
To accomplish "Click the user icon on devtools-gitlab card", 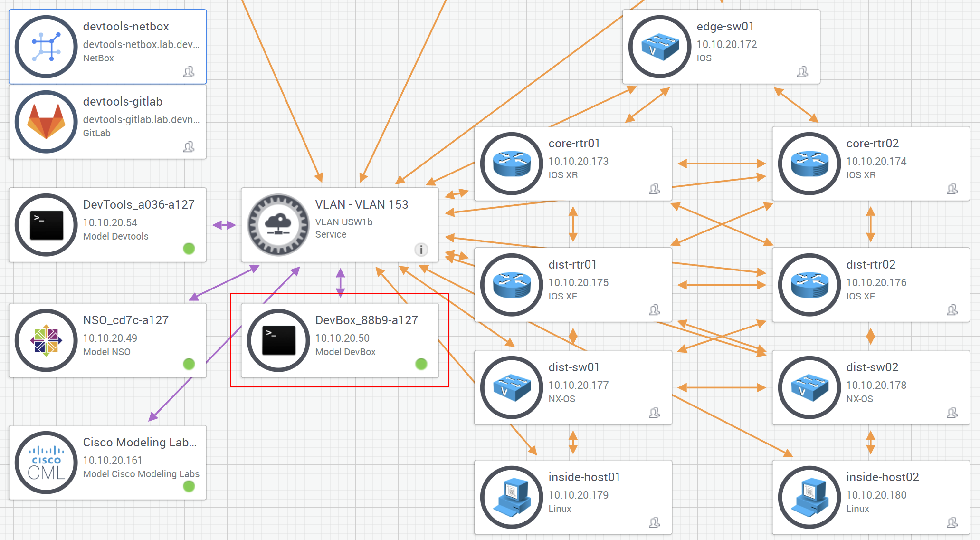I will (189, 147).
